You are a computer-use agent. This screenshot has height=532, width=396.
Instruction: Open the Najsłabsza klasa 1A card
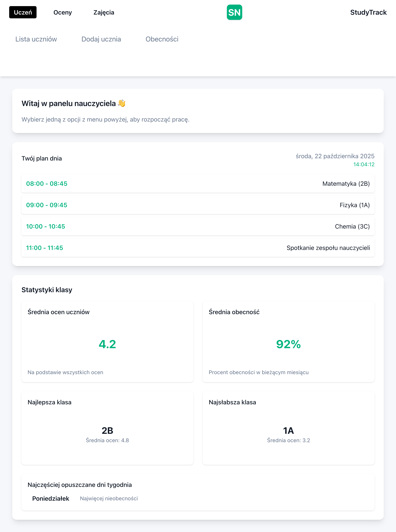(288, 428)
